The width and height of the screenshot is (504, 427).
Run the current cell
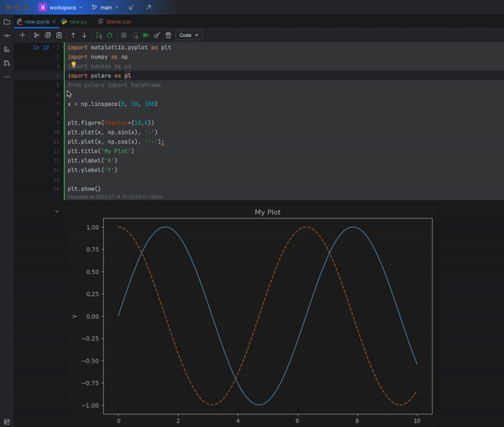(x=98, y=35)
